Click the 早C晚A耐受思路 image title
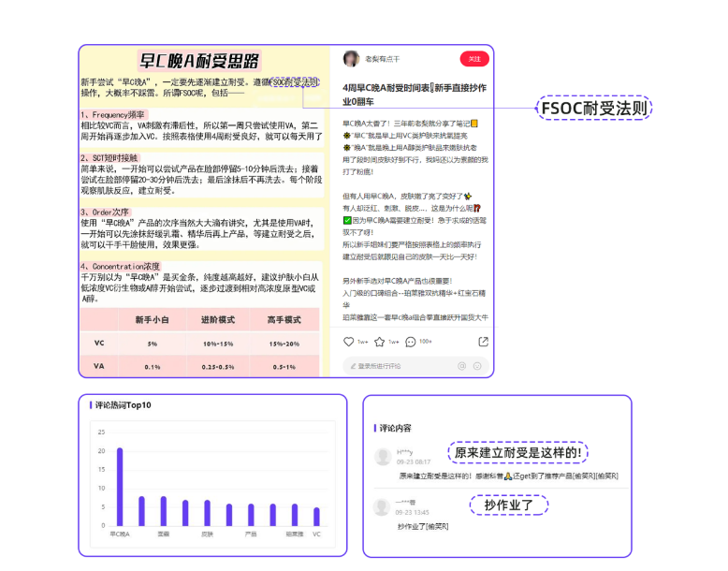Viewport: 728px width, 571px height. 198,62
